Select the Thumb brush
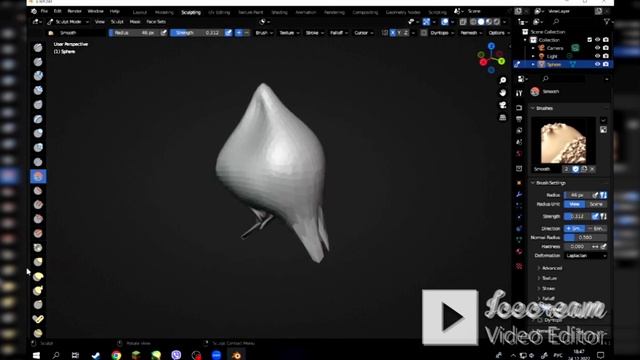The width and height of the screenshot is (640, 360). pos(38,304)
